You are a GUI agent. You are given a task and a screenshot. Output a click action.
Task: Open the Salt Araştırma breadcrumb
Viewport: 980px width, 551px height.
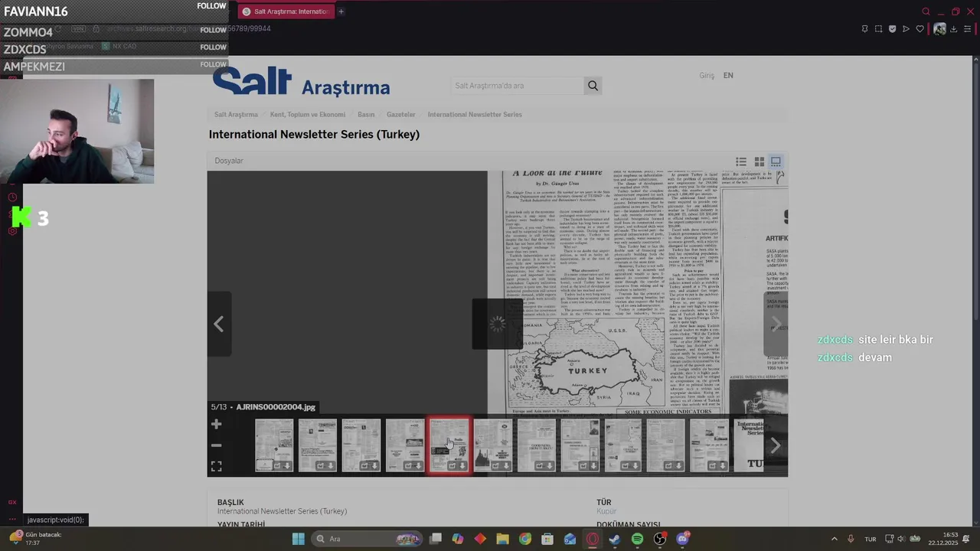click(236, 115)
